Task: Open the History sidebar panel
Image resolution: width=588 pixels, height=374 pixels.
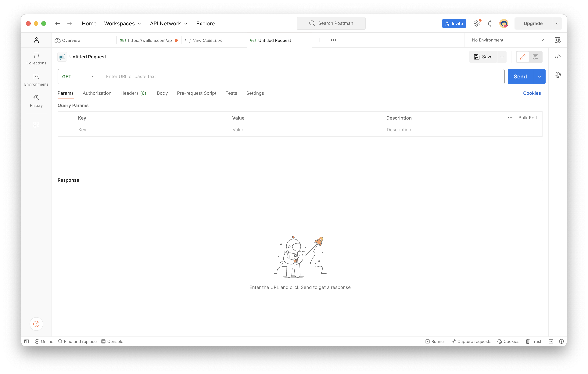Action: pyautogui.click(x=36, y=101)
